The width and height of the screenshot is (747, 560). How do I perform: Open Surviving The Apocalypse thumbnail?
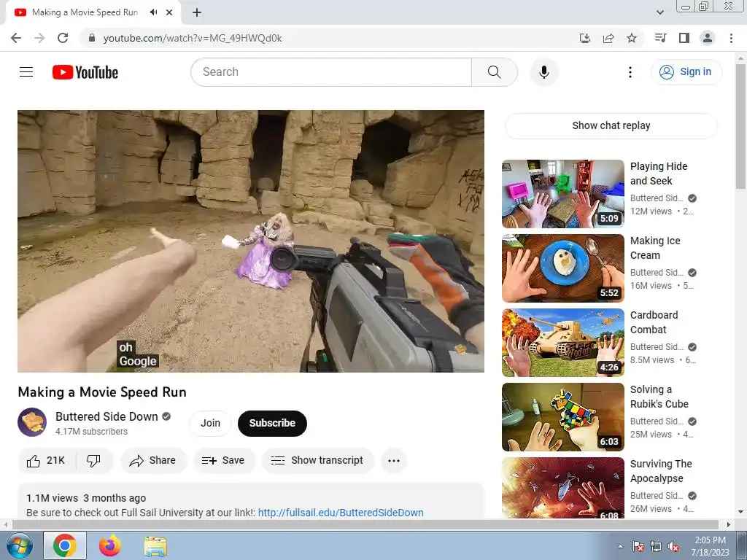tap(563, 488)
